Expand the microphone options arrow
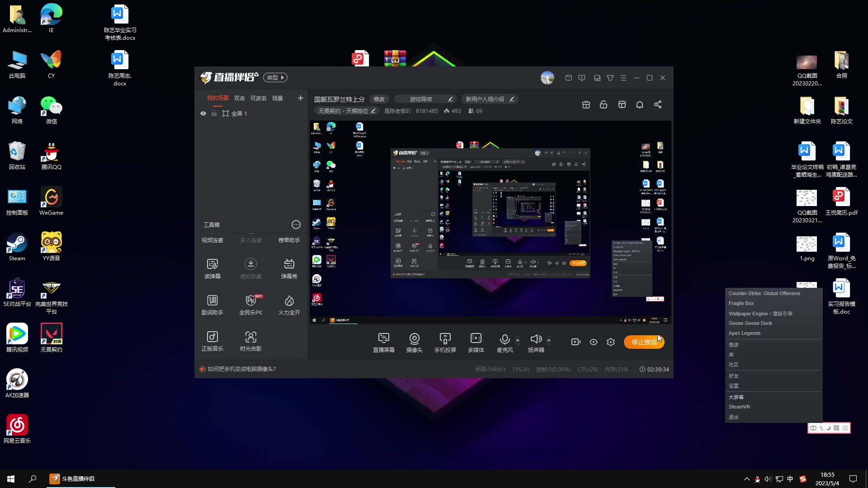Viewport: 868px width, 488px height. tap(517, 340)
